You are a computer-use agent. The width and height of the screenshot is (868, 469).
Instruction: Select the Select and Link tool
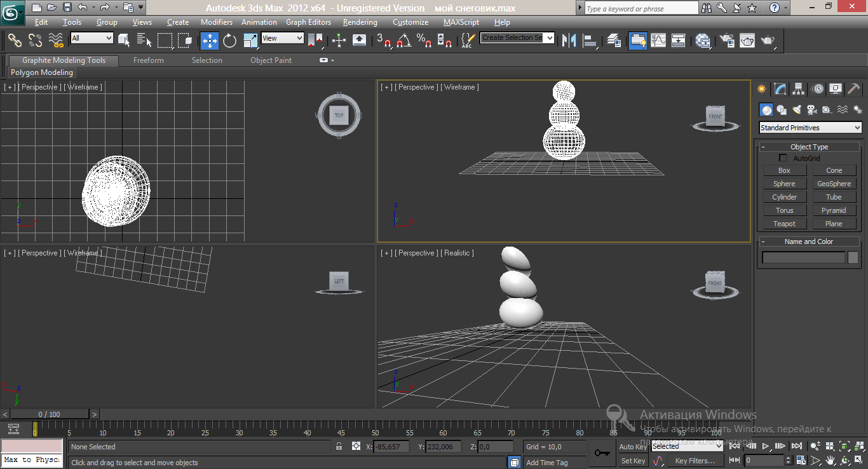[15, 40]
